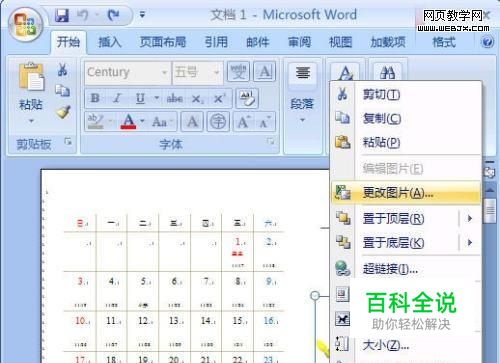500x363 pixels.
Task: Open the 字体 dialog launcher
Action: point(271,142)
